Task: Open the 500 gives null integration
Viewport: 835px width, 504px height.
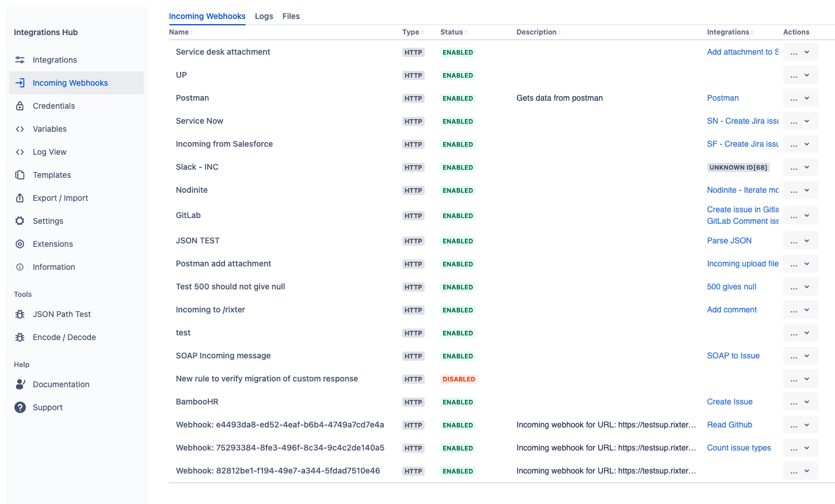Action: tap(731, 287)
